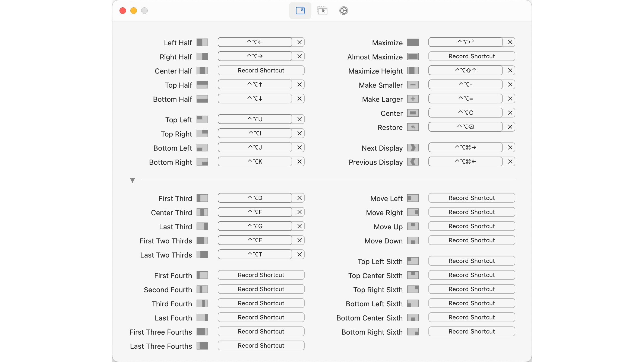This screenshot has height=362, width=644.
Task: Record Shortcut for Move Left
Action: (472, 198)
